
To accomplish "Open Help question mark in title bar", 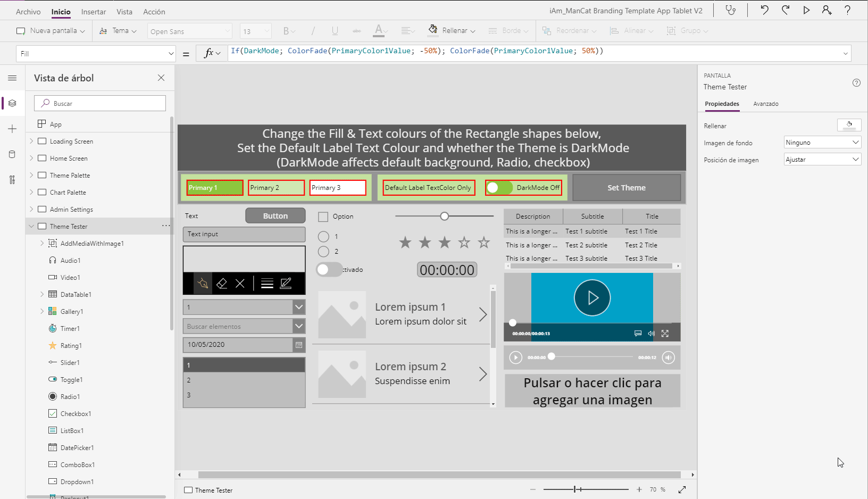I will pyautogui.click(x=847, y=10).
